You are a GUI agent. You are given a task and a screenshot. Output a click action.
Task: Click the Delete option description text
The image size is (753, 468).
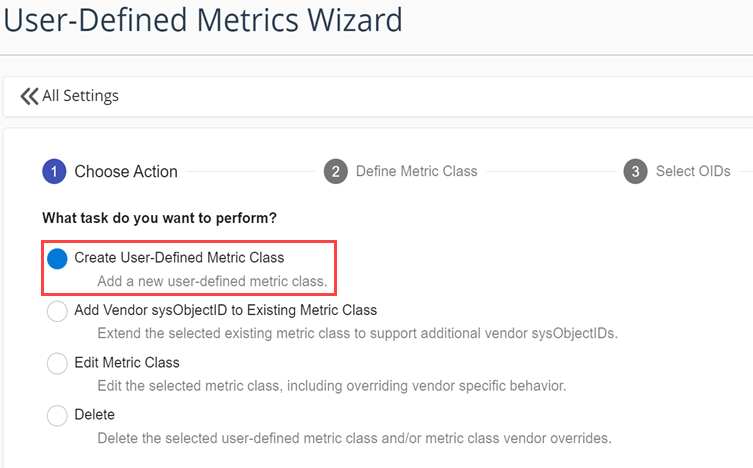coord(354,438)
